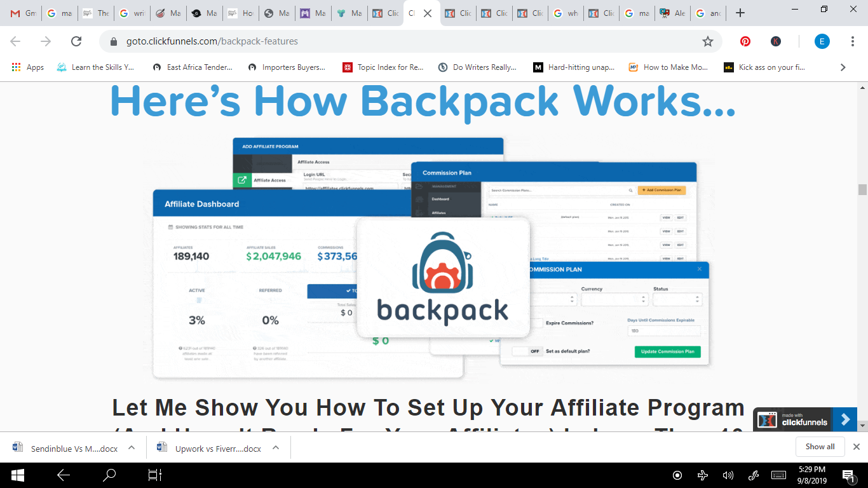This screenshot has height=488, width=868.
Task: Open the tab labeled "Ale"
Action: coord(674,13)
